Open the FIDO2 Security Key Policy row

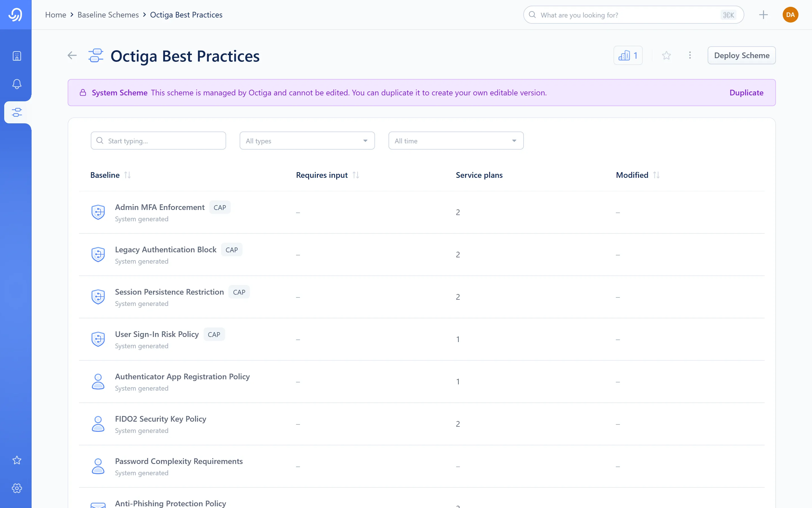click(422, 424)
